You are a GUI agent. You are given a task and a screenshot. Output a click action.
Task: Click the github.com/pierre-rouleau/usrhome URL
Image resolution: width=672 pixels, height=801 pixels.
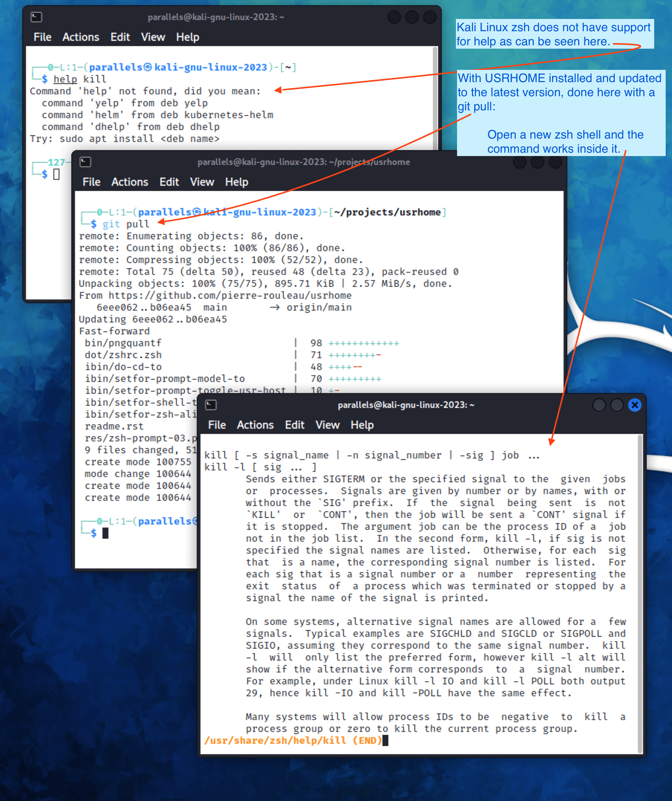pos(230,296)
